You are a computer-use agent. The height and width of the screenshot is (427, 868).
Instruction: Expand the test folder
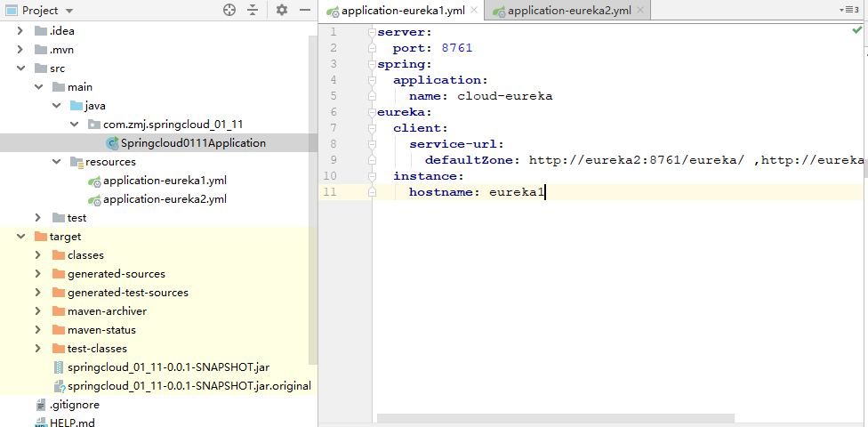pos(38,218)
